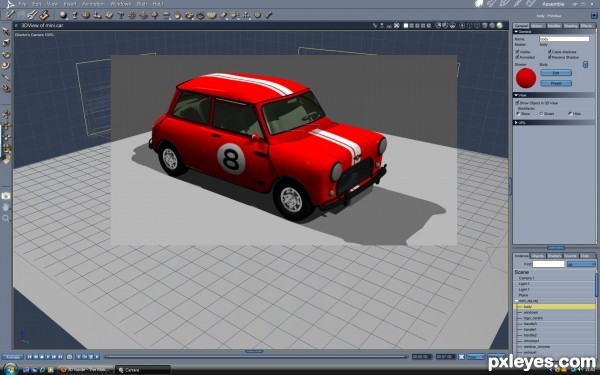
Task: Toggle Show Object in 3D View checkbox
Action: (517, 103)
